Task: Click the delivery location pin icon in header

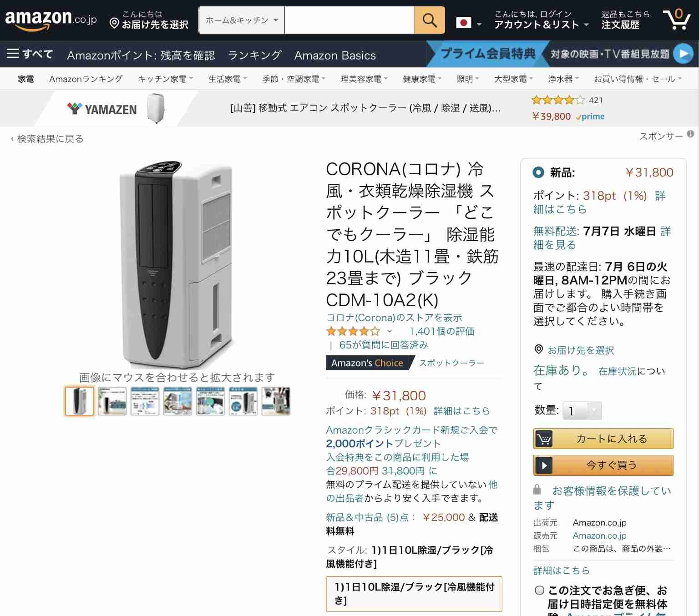Action: [114, 23]
